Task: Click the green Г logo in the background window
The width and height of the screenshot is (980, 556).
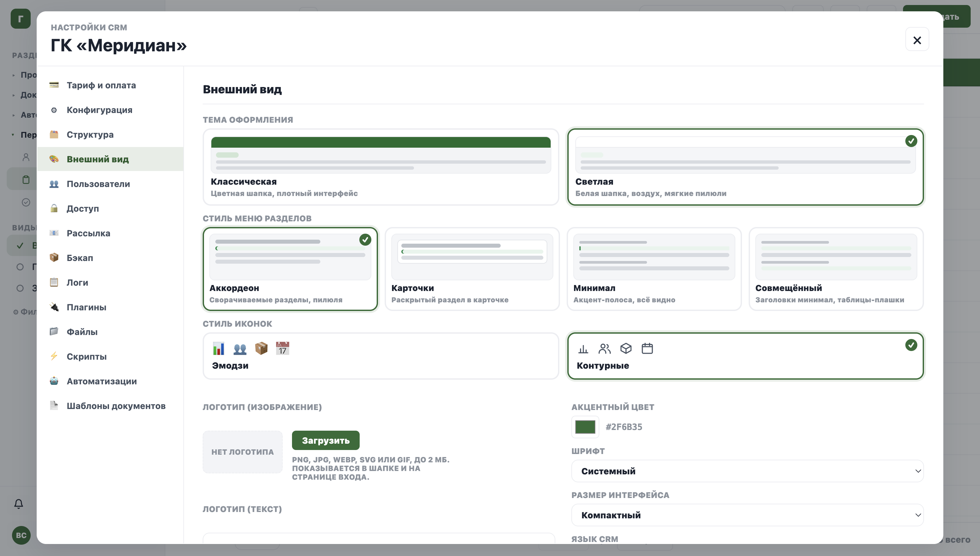Action: [x=21, y=19]
